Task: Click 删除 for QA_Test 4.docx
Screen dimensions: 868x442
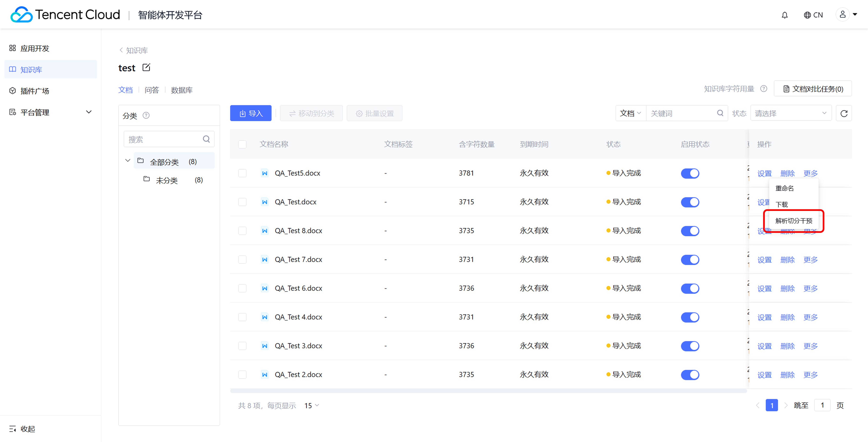Action: (787, 317)
